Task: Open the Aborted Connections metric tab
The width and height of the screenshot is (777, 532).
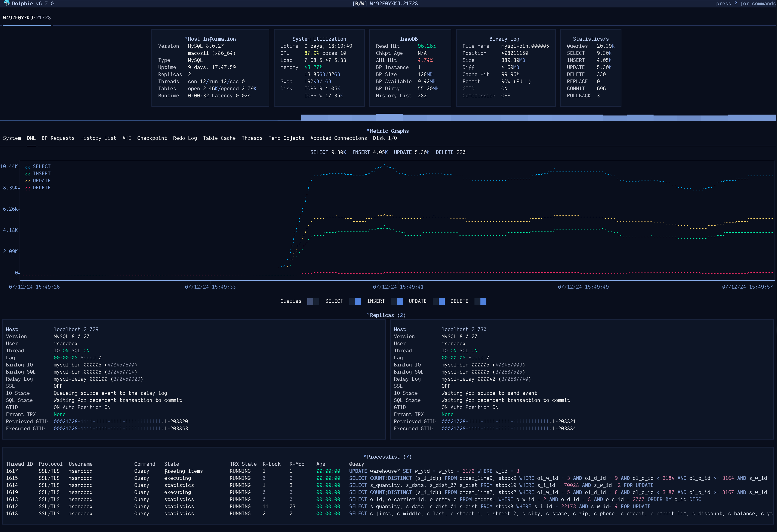Action: (x=338, y=138)
